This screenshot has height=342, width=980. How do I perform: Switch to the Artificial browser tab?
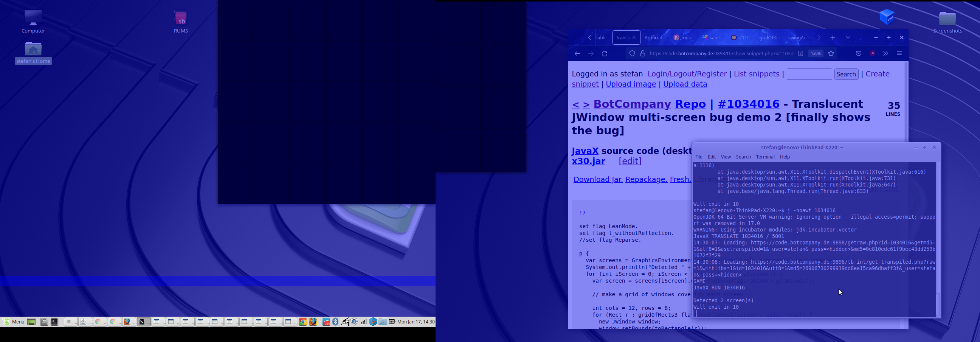click(653, 38)
